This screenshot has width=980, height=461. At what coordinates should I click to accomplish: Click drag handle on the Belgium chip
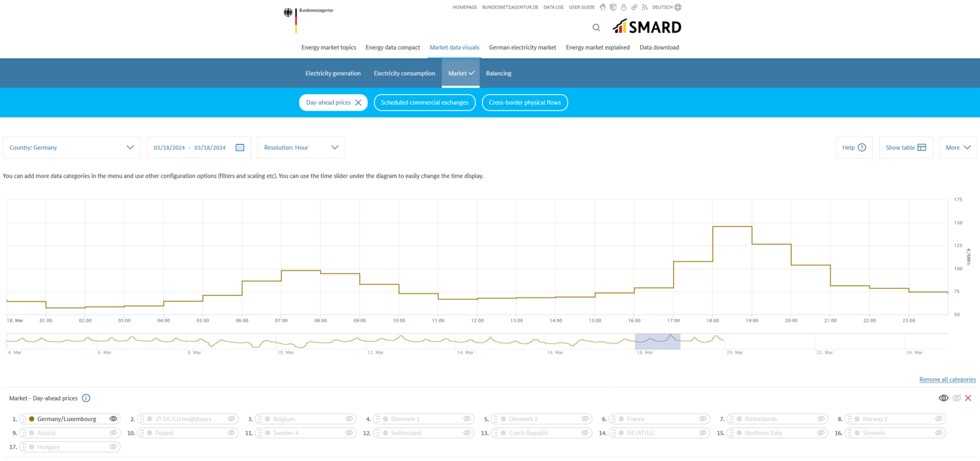click(x=260, y=419)
